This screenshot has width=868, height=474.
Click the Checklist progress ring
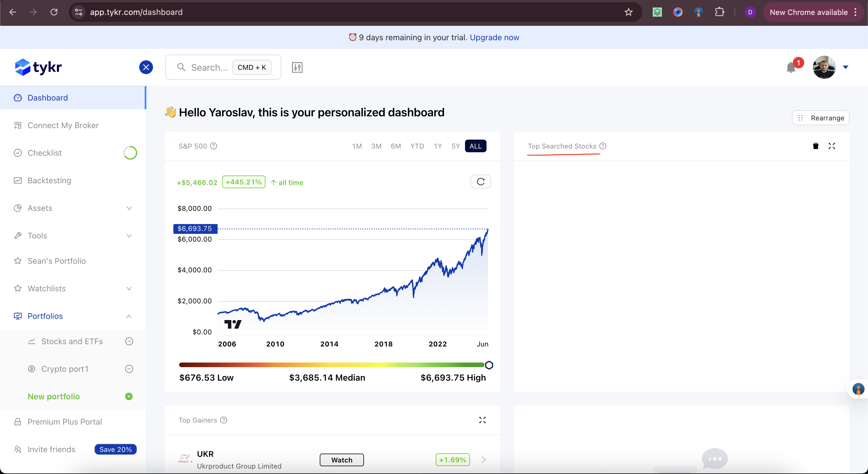[x=130, y=153]
